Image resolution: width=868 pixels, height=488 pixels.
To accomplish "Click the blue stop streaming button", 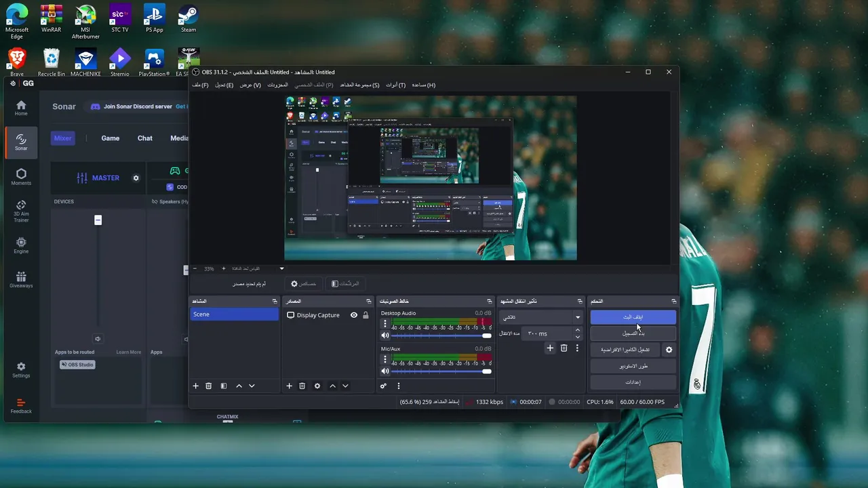I will pyautogui.click(x=633, y=317).
